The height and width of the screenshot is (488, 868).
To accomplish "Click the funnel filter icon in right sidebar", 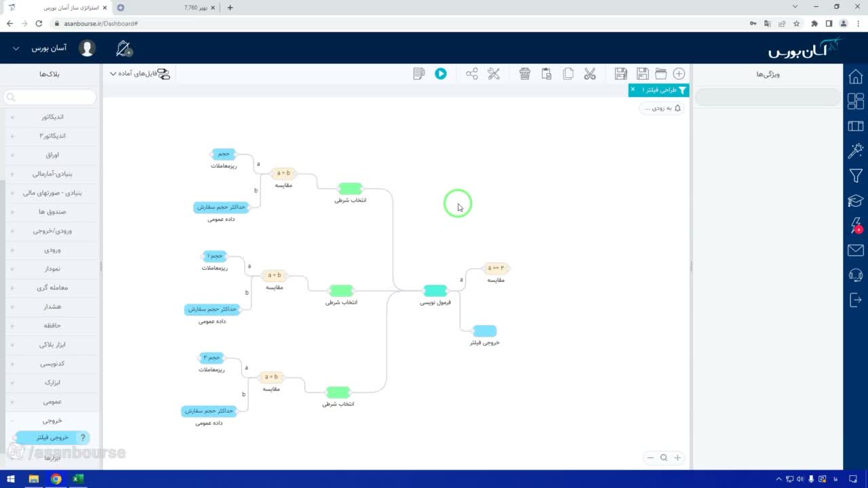I will pyautogui.click(x=856, y=176).
